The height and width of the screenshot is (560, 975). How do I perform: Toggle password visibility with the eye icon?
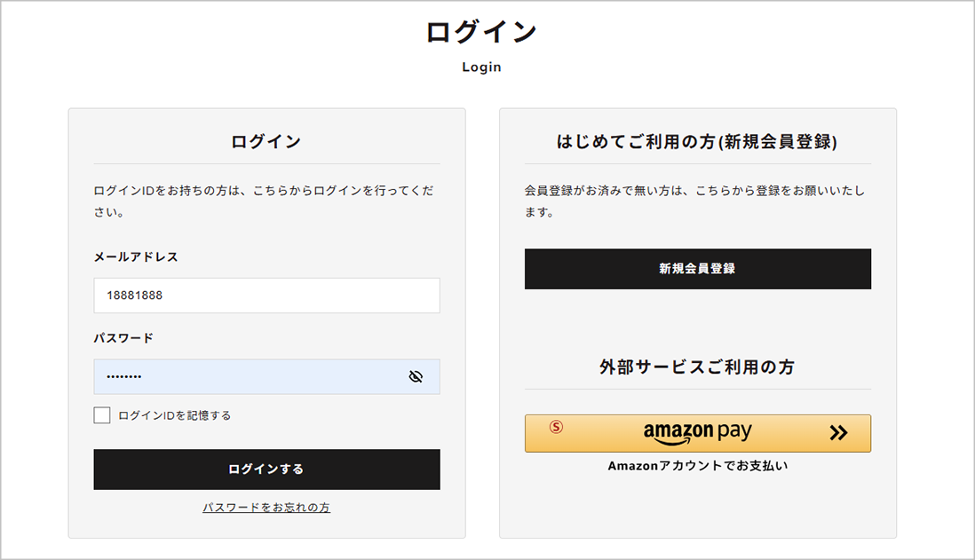[416, 376]
